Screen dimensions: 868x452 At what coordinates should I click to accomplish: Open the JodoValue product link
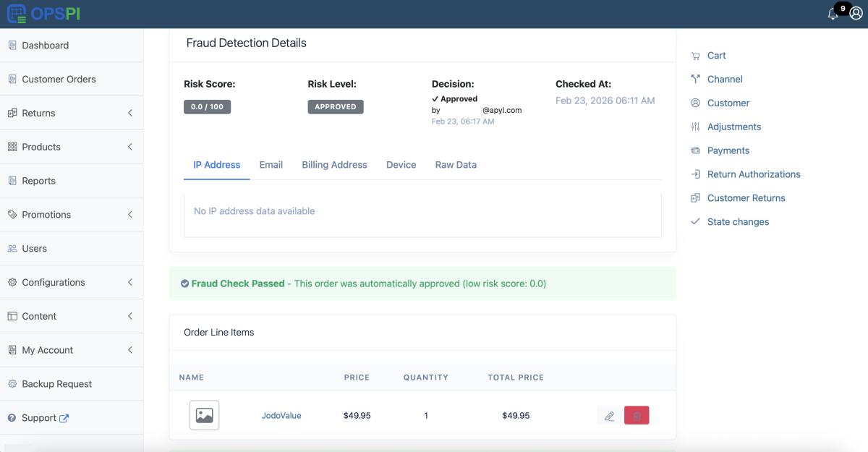click(x=281, y=416)
